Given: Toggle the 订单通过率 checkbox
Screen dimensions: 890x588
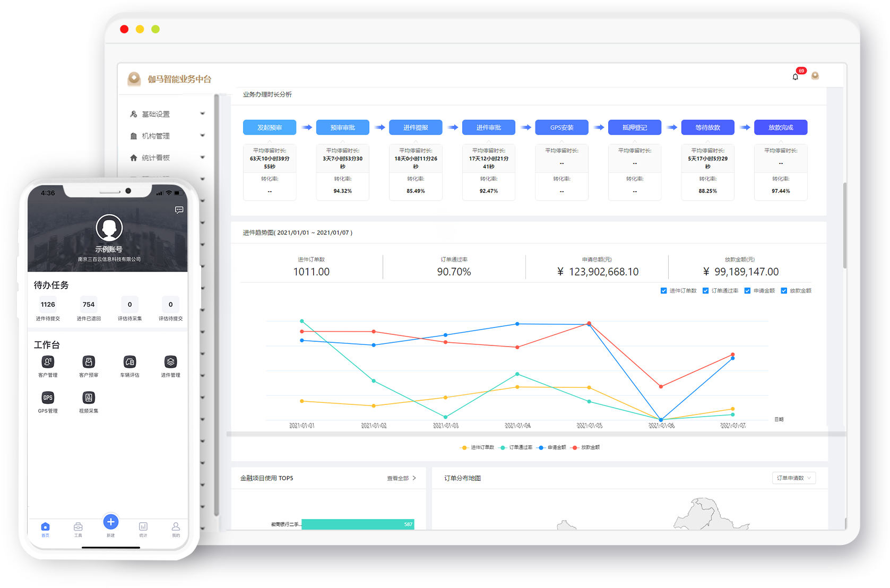Looking at the screenshot, I should (705, 291).
